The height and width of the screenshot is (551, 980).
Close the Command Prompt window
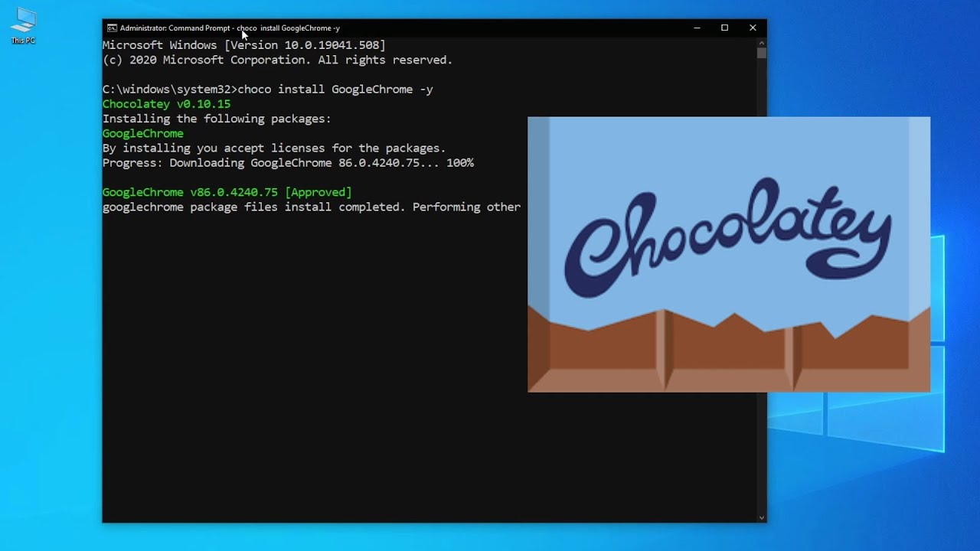(x=753, y=28)
